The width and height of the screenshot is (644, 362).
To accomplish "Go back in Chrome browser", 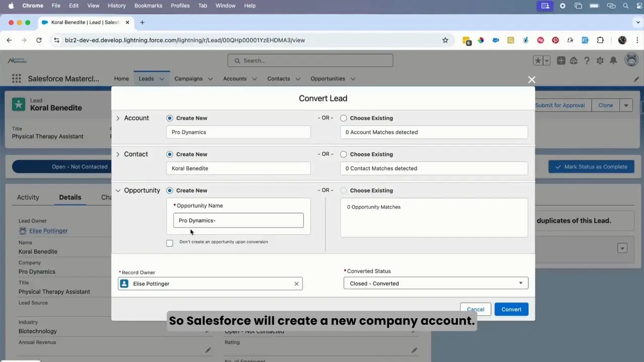I will [x=9, y=40].
